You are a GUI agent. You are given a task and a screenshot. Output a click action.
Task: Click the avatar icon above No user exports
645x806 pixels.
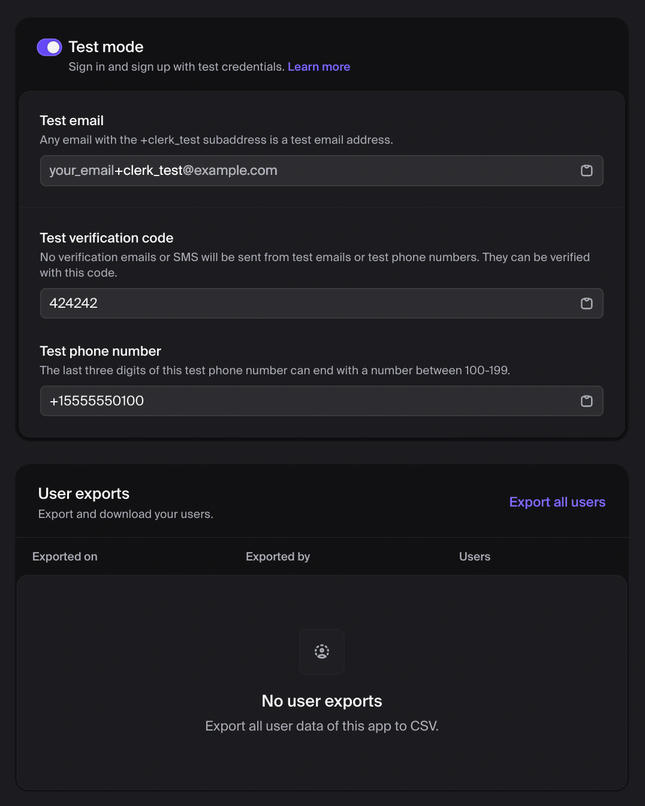(321, 651)
